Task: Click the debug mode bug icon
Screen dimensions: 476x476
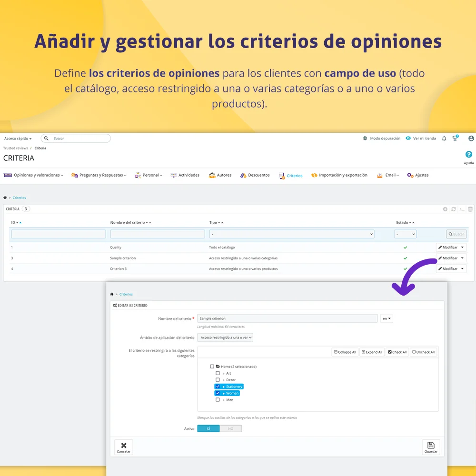Action: [365, 139]
